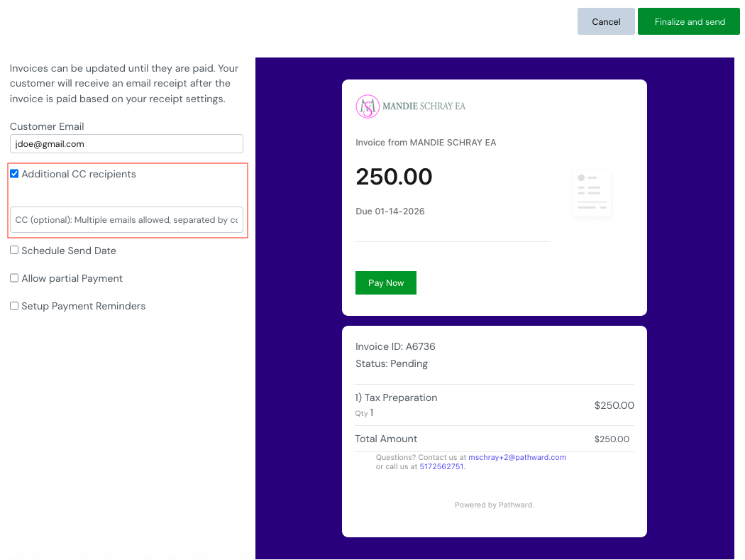Tick the Allow partial Payment checkbox
745x560 pixels.
coord(14,278)
